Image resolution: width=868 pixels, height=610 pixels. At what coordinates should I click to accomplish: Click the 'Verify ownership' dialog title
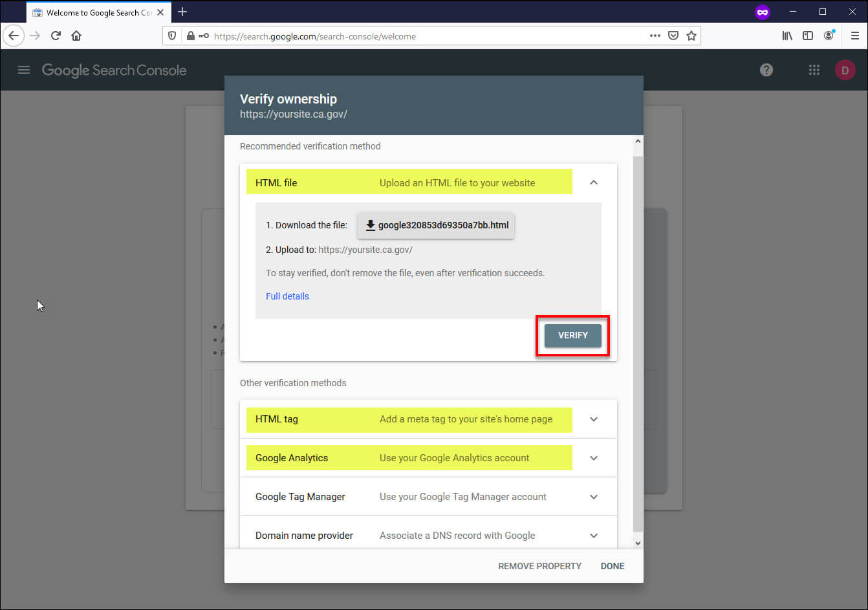[x=288, y=99]
